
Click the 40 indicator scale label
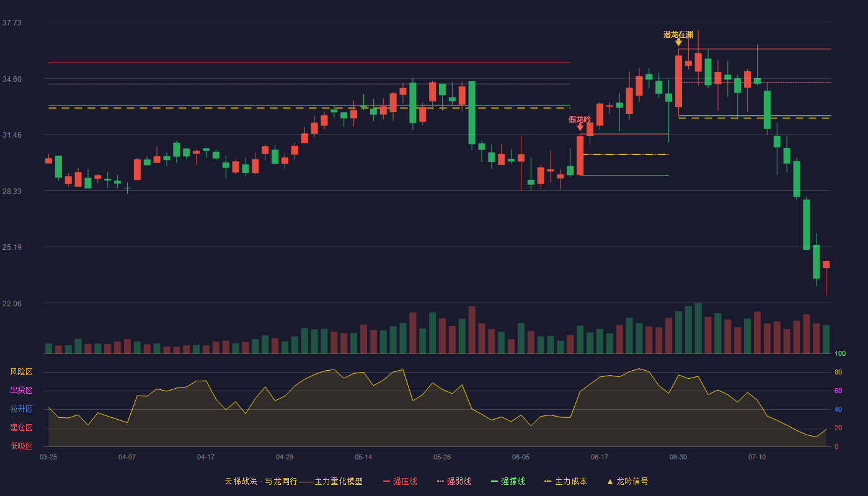(838, 410)
